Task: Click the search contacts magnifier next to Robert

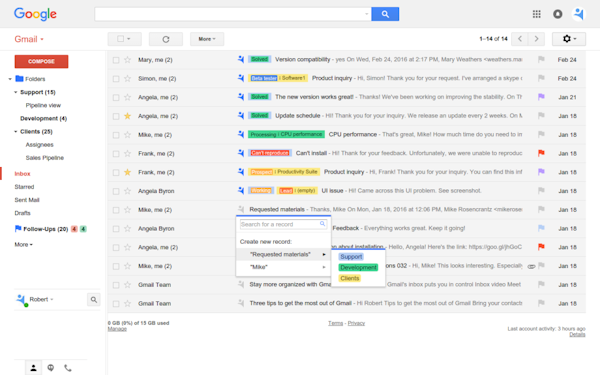Action: [x=93, y=300]
